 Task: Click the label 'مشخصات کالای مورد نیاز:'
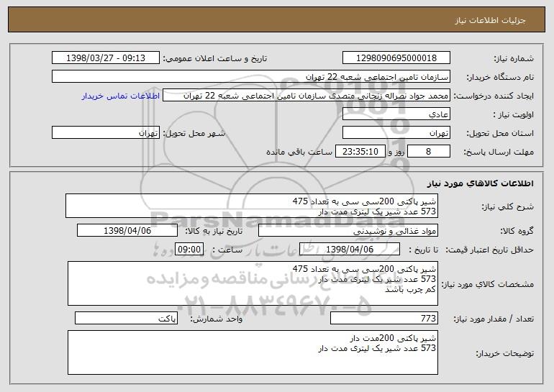pyautogui.click(x=489, y=284)
